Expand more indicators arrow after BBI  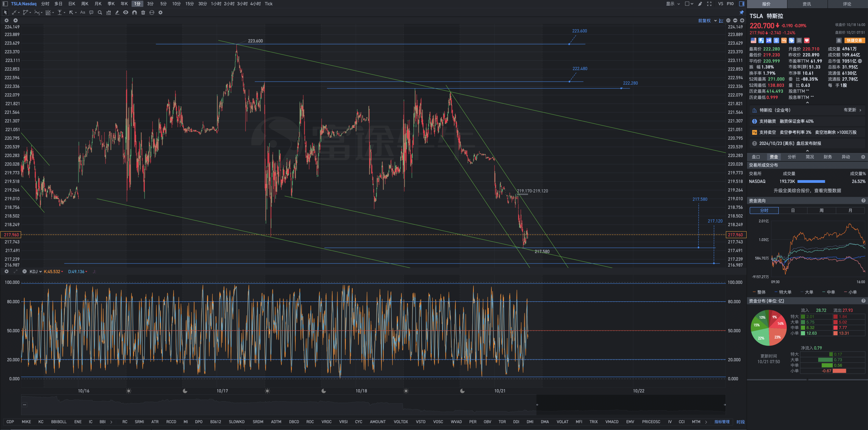pos(111,422)
